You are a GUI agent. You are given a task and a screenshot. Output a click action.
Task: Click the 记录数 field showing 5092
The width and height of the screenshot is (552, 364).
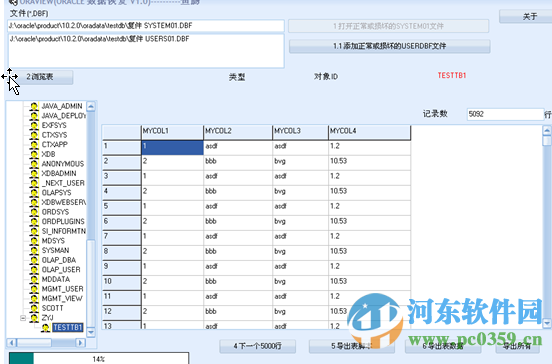coord(505,114)
